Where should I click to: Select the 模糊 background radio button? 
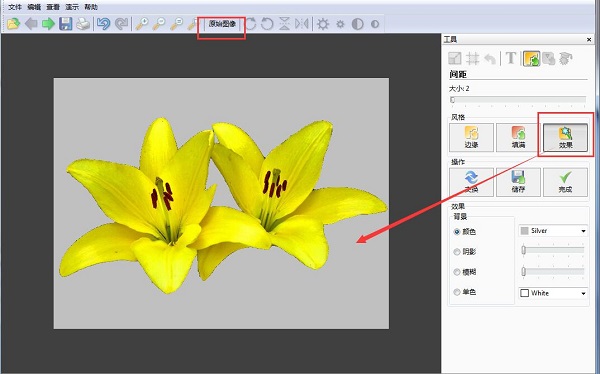click(x=457, y=272)
